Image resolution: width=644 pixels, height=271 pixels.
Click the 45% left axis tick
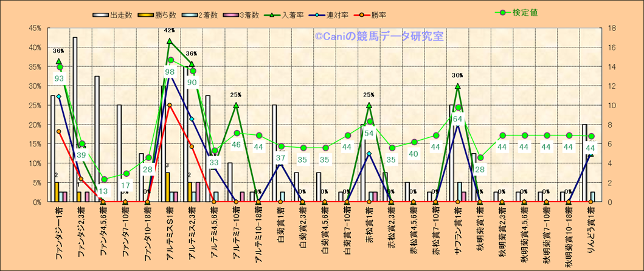34,28
